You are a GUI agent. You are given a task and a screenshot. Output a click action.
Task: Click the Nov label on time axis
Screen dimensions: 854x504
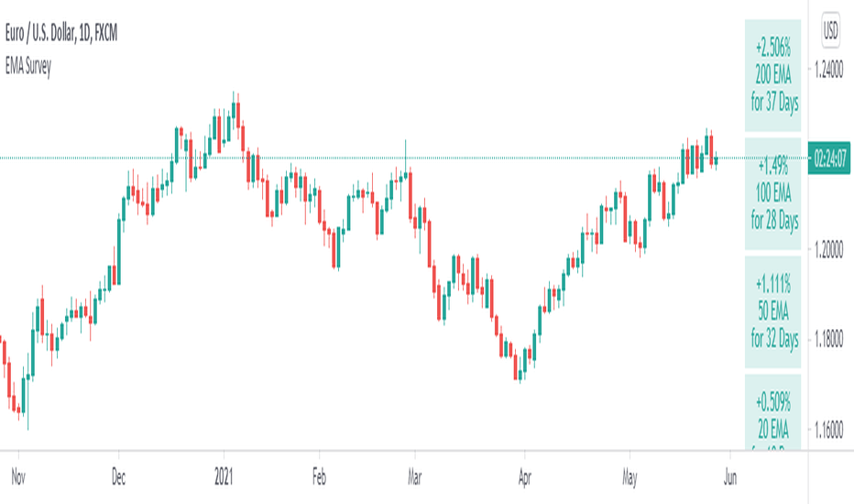coord(18,477)
